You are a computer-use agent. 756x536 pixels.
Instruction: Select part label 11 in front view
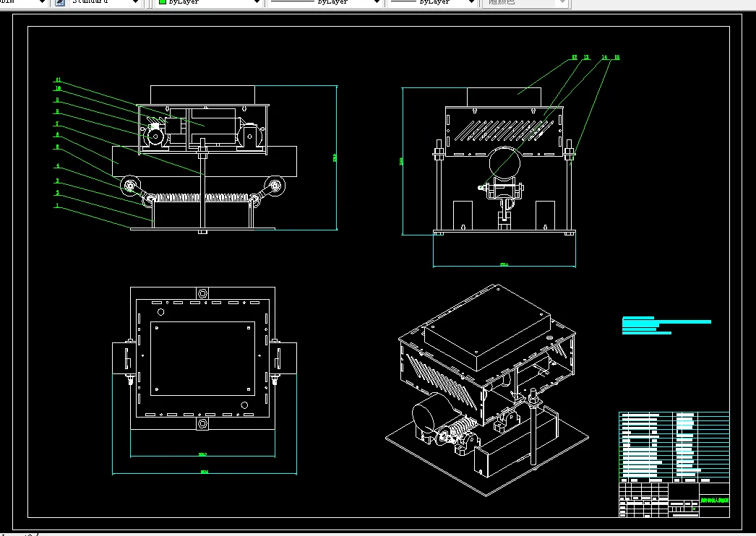(59, 80)
